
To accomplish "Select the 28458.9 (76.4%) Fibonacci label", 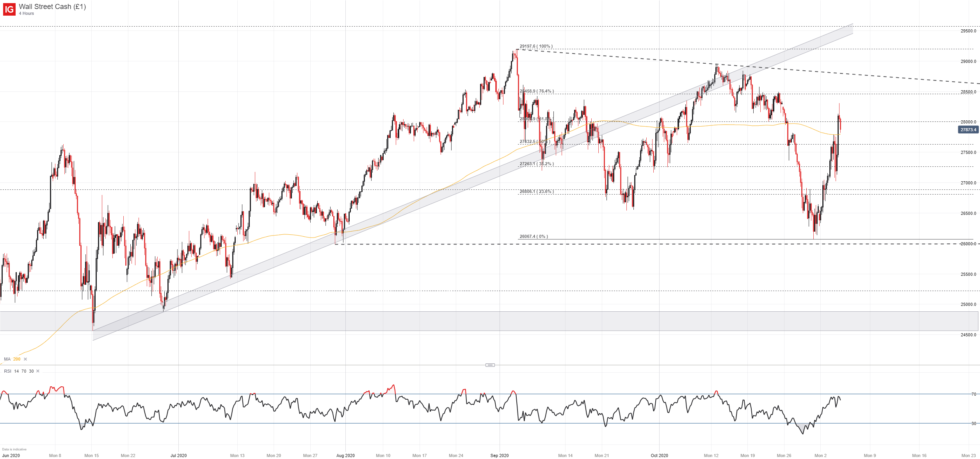I will coord(537,91).
